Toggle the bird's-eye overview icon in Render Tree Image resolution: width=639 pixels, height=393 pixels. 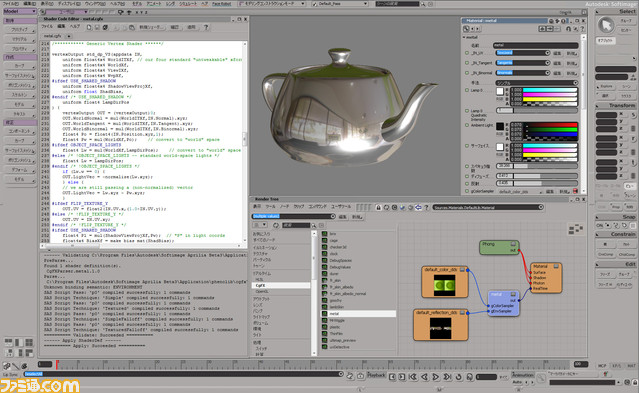(x=575, y=229)
